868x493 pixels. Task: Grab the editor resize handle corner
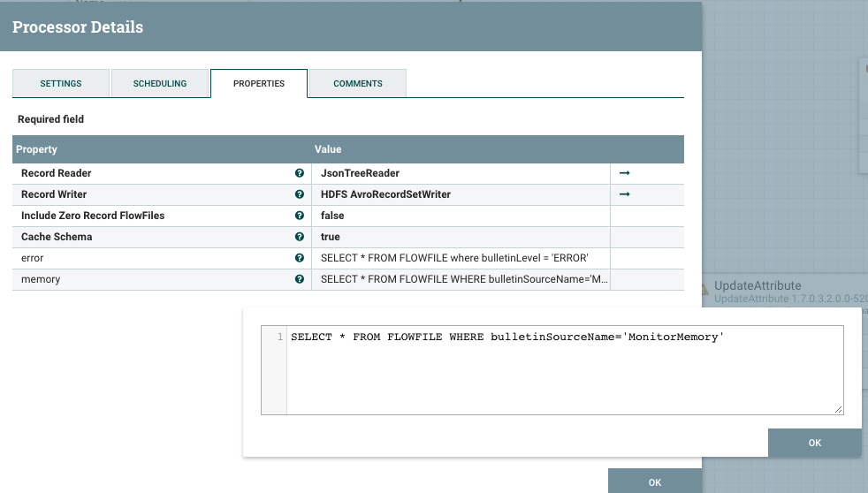click(839, 410)
